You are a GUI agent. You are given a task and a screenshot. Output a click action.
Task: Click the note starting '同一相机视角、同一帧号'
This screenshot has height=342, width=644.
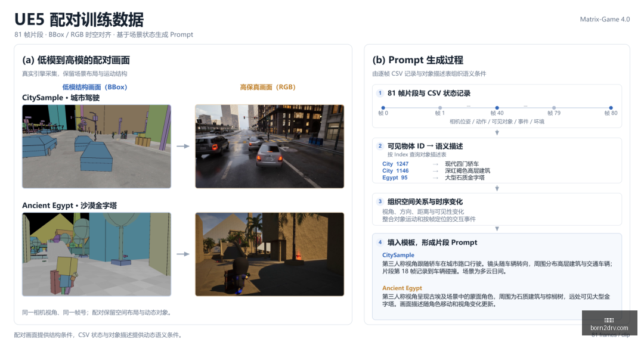tap(97, 312)
